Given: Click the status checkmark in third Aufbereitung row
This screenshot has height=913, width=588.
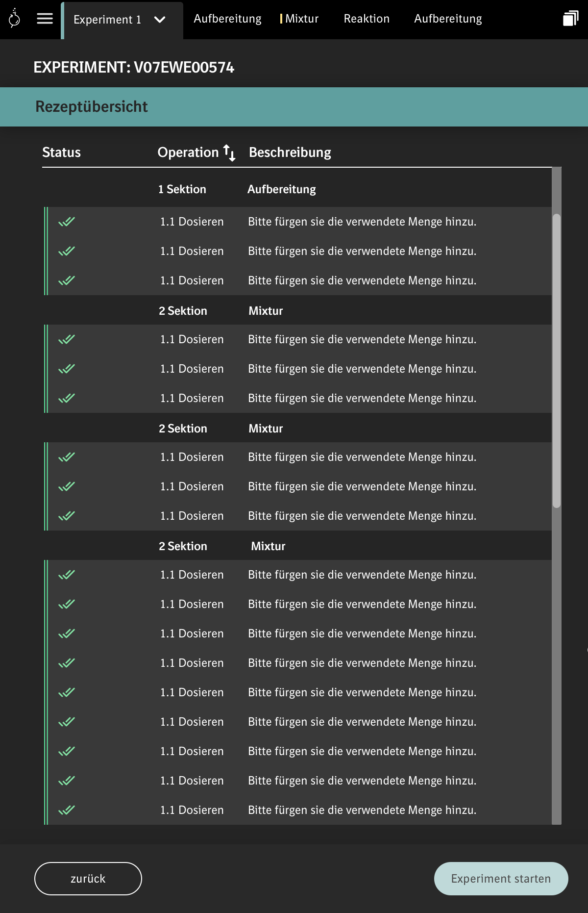Looking at the screenshot, I should [67, 280].
